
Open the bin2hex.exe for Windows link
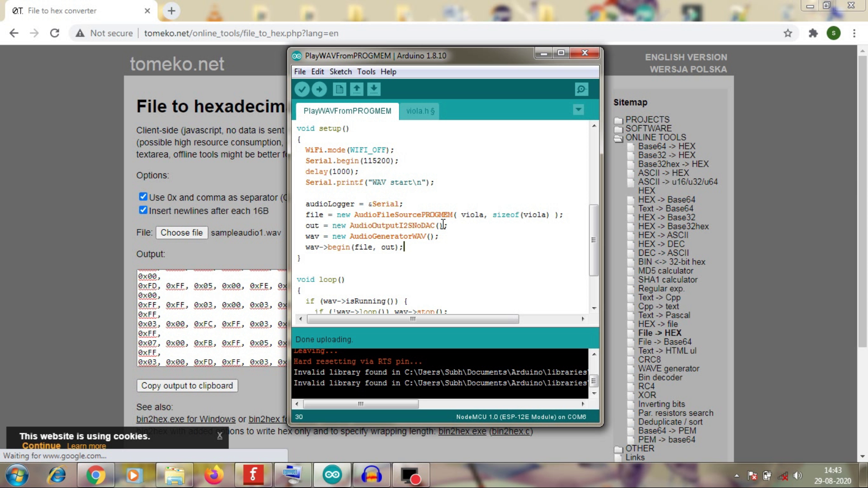(x=186, y=419)
